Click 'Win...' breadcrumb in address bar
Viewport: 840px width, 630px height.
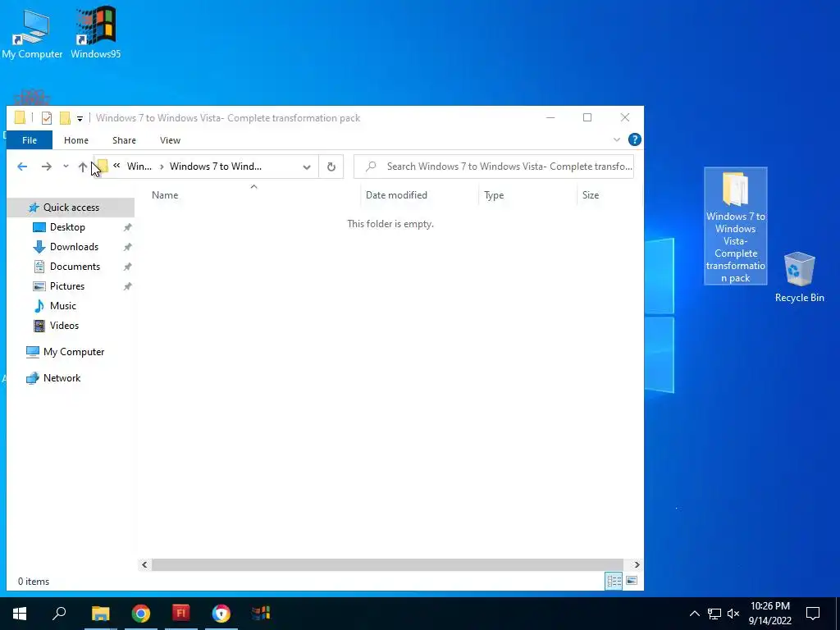139,167
